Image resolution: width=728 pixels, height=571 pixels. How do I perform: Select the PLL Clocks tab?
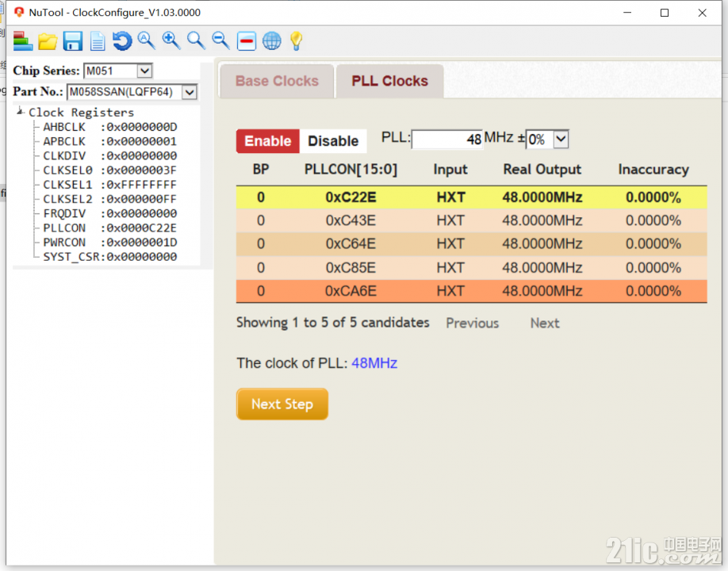tap(389, 81)
